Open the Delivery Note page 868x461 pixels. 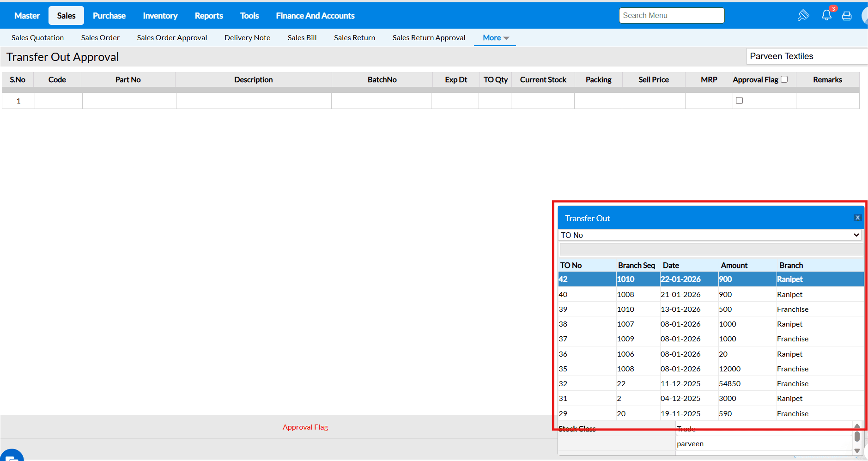click(x=247, y=38)
